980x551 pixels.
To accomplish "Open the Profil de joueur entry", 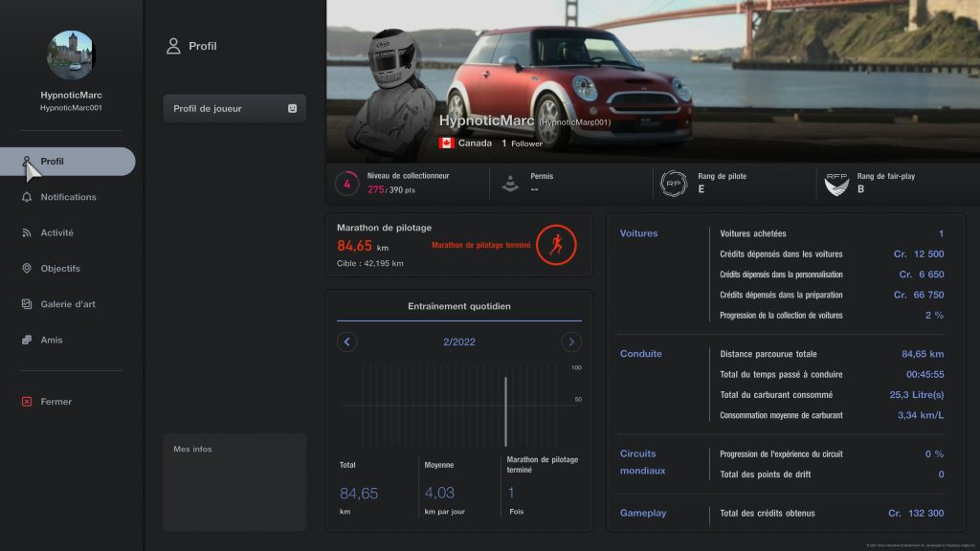I will [x=234, y=109].
